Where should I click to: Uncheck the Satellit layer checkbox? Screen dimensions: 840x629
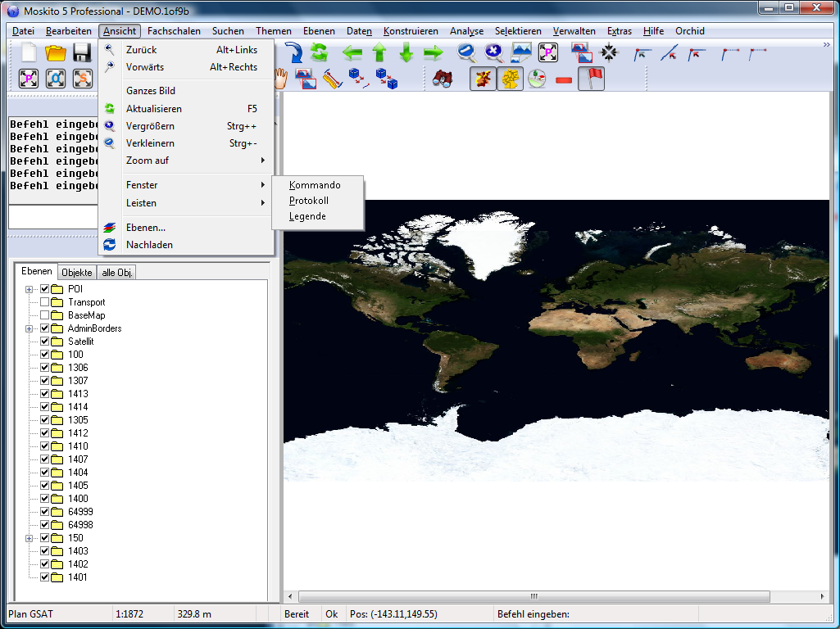coord(45,342)
